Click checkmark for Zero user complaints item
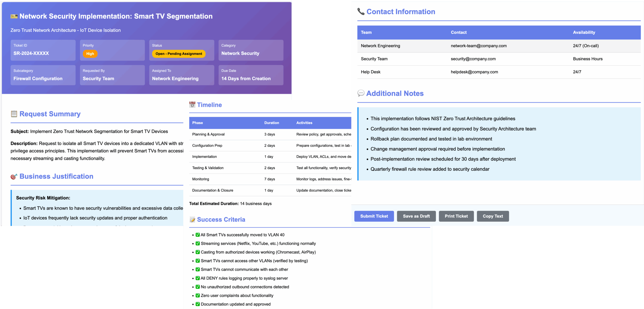 198,295
